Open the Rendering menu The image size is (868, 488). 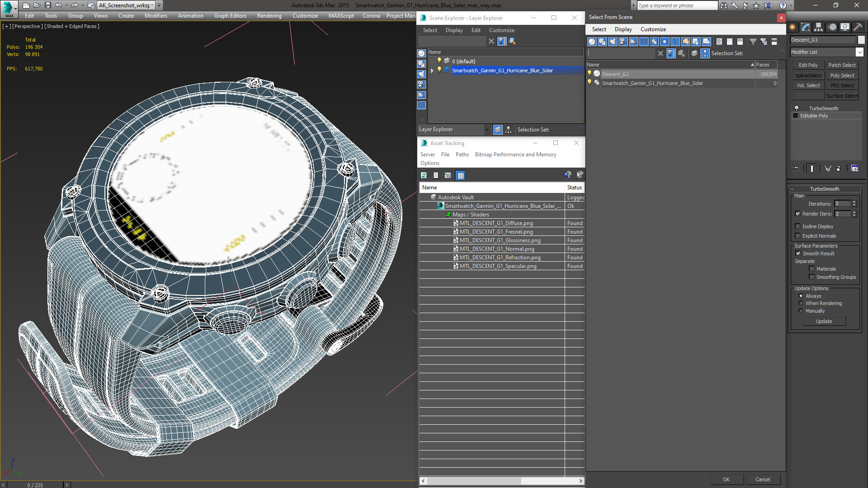pos(269,16)
